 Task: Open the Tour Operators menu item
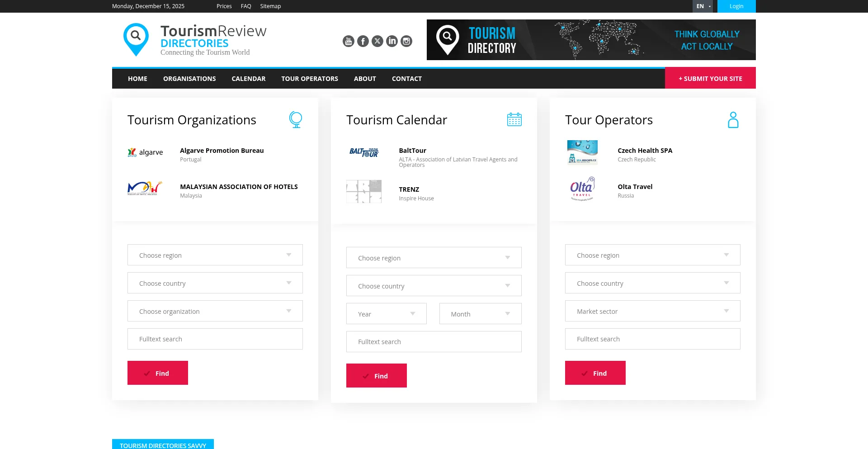pos(309,79)
